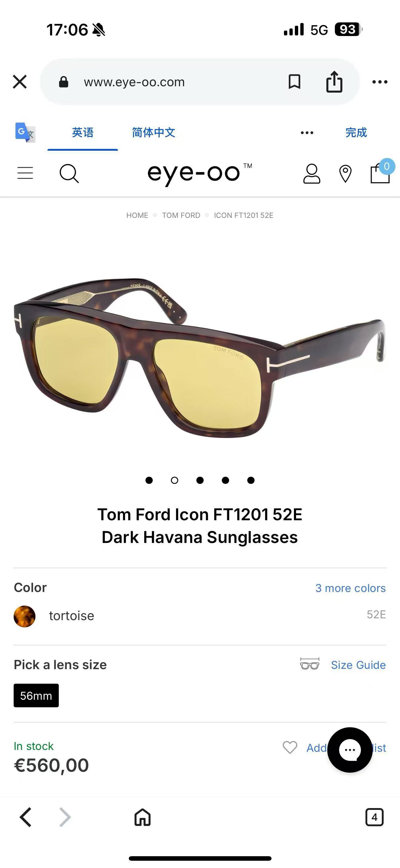Open the Size Guide link
Viewport: 400px width, 868px height.
coord(358,665)
